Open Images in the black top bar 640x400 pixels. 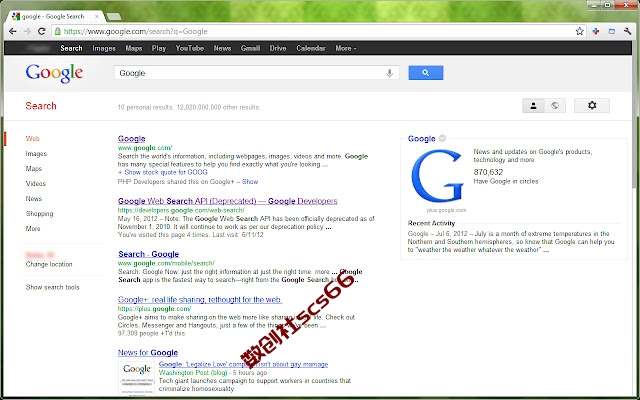coord(104,48)
